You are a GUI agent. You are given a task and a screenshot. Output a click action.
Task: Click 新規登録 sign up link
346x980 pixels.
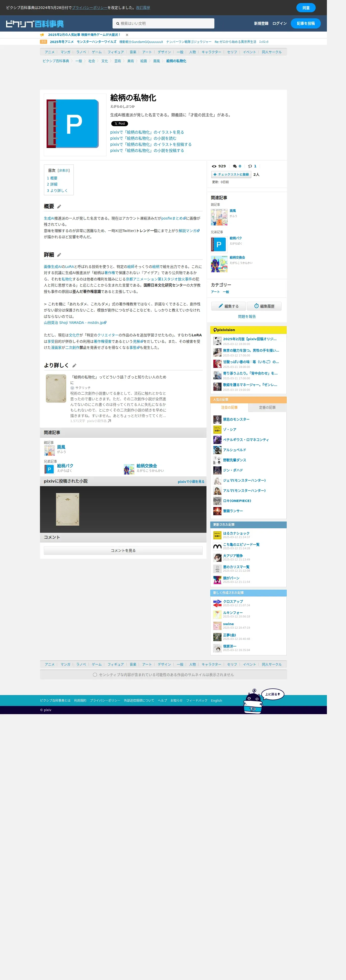[x=261, y=24]
